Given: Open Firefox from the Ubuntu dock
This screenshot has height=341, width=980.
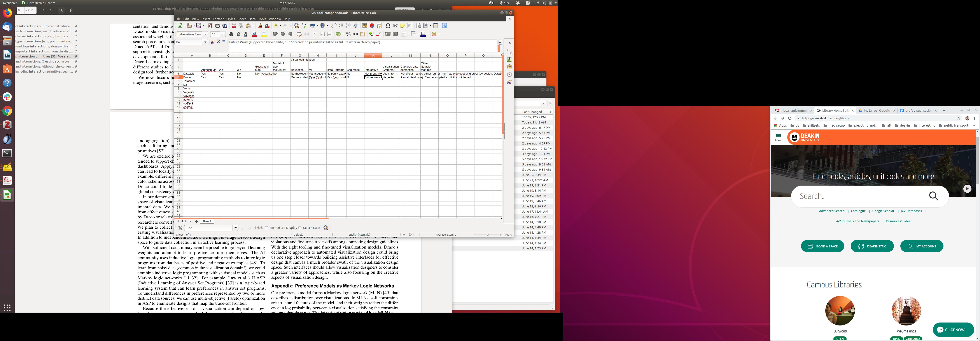Looking at the screenshot, I should (x=7, y=13).
